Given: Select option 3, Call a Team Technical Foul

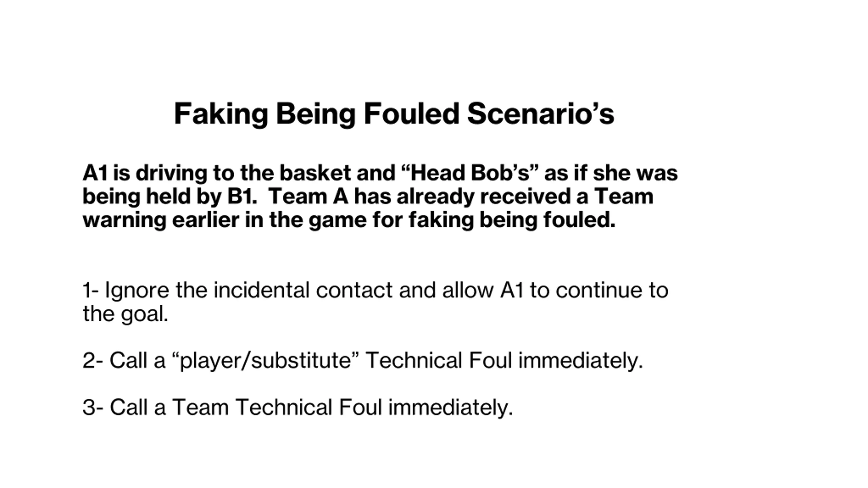Looking at the screenshot, I should [298, 407].
